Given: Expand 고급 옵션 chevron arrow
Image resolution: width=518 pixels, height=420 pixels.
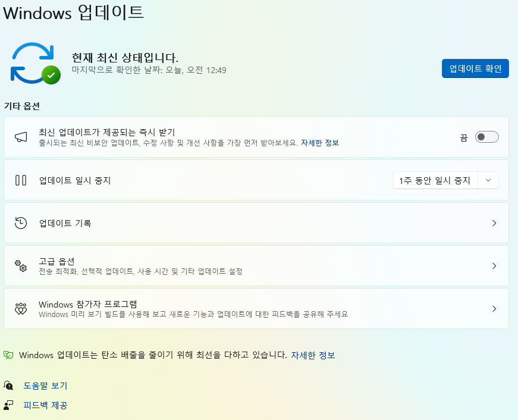Looking at the screenshot, I should (x=494, y=266).
